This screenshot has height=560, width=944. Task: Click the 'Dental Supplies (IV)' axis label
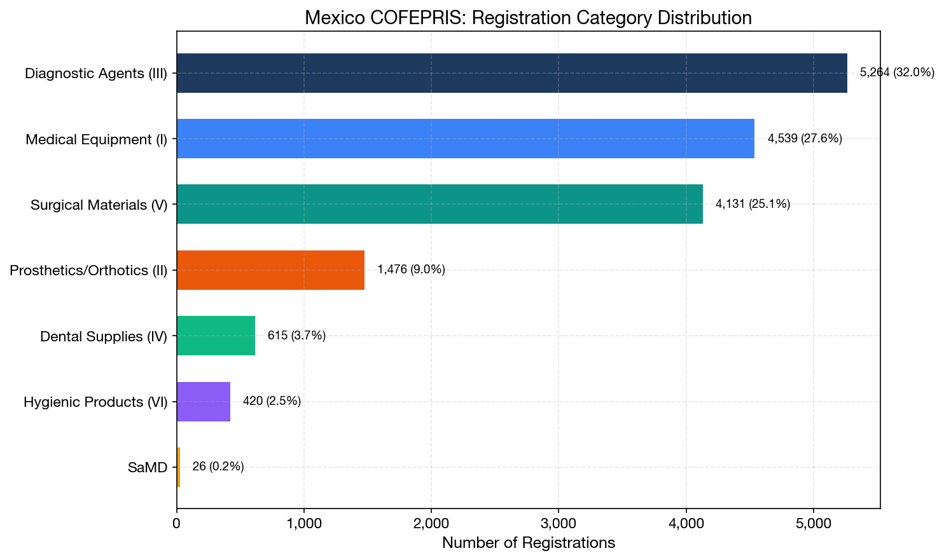(x=104, y=336)
